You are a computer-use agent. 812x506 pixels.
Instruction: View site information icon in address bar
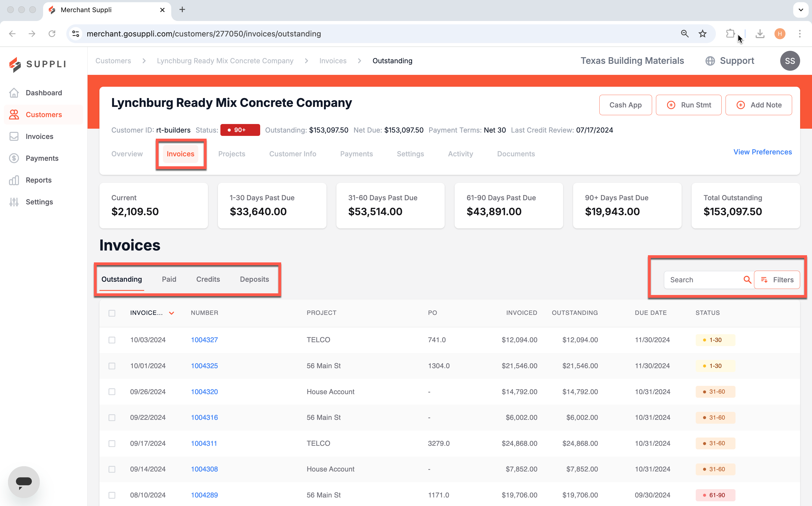tap(76, 33)
